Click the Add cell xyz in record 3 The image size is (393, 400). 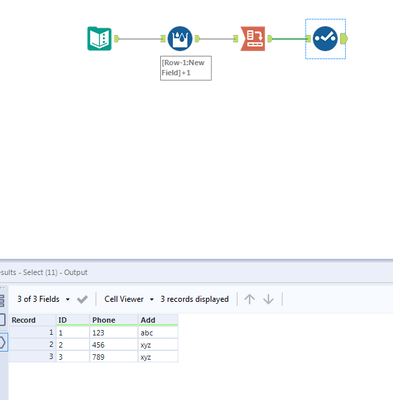(158, 357)
